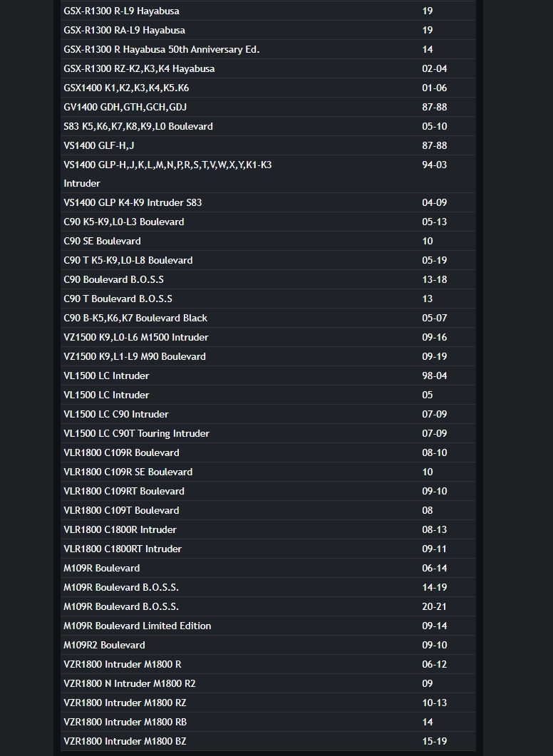Select C90 B-K5,K6,K7 Boulevard Black entry

[x=135, y=318]
